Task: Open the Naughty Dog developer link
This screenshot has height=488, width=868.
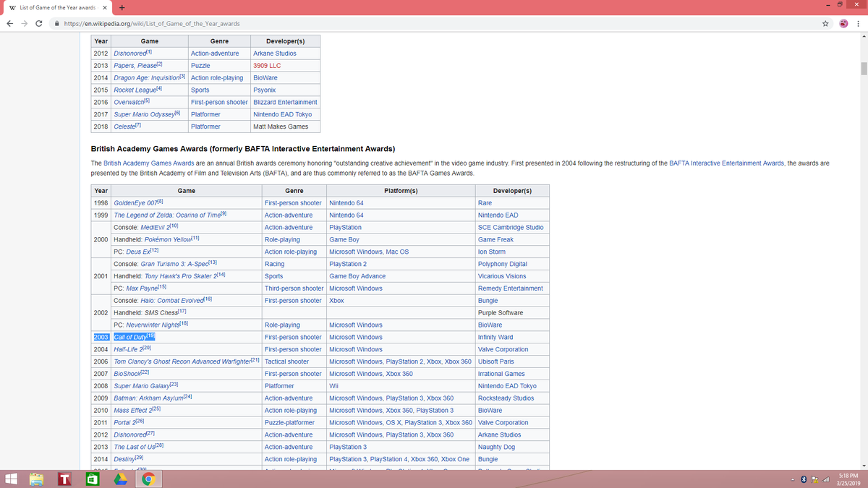Action: (x=496, y=448)
